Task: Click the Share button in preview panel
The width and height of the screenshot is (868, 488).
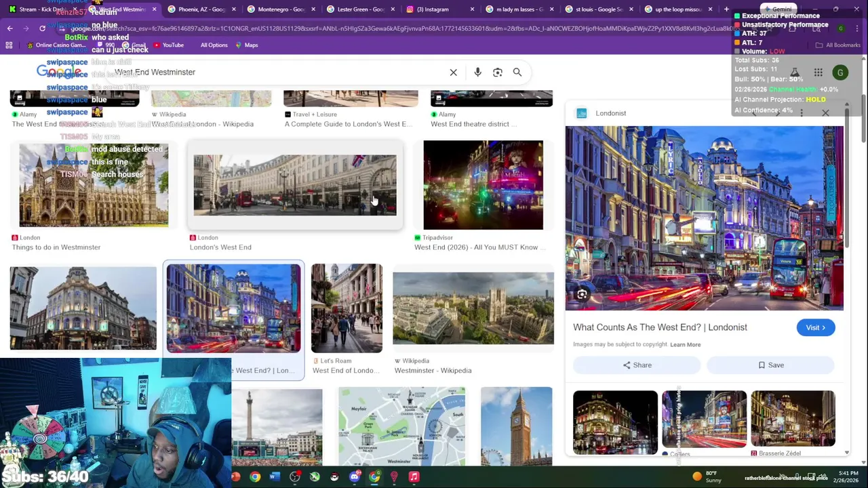Action: point(637,365)
